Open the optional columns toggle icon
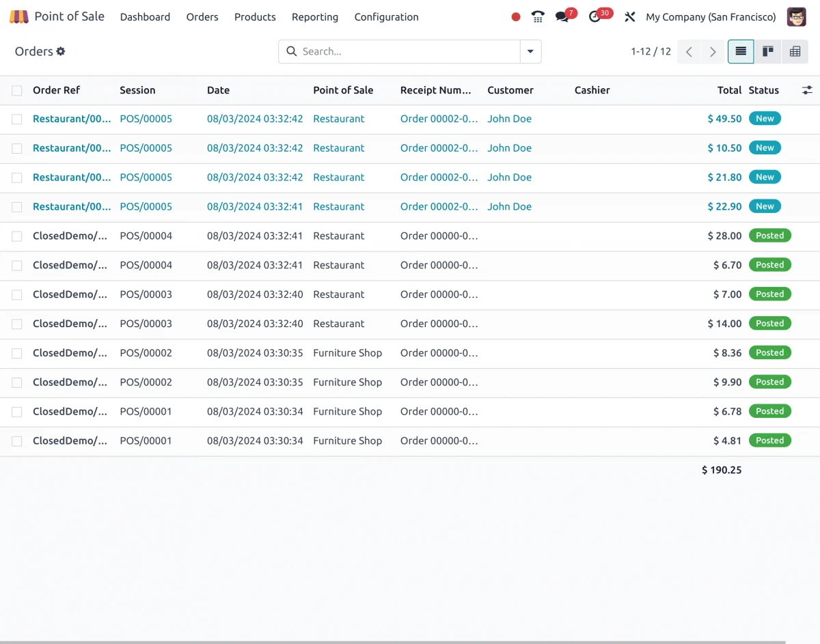The height and width of the screenshot is (644, 820). (807, 89)
